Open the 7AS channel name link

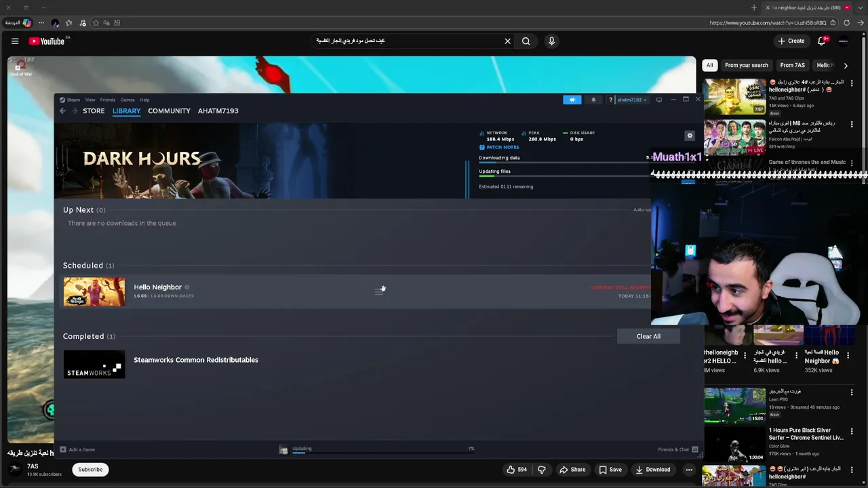[33, 466]
